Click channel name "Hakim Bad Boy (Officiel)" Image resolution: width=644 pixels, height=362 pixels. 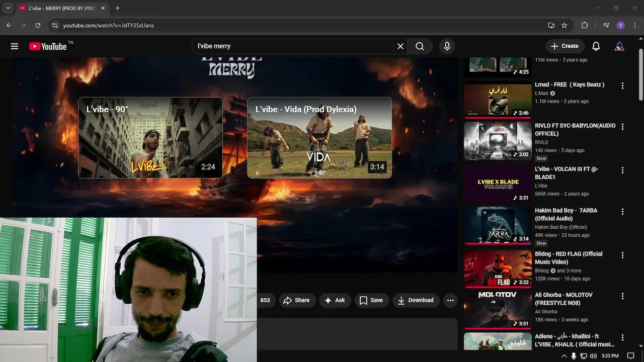point(561,227)
